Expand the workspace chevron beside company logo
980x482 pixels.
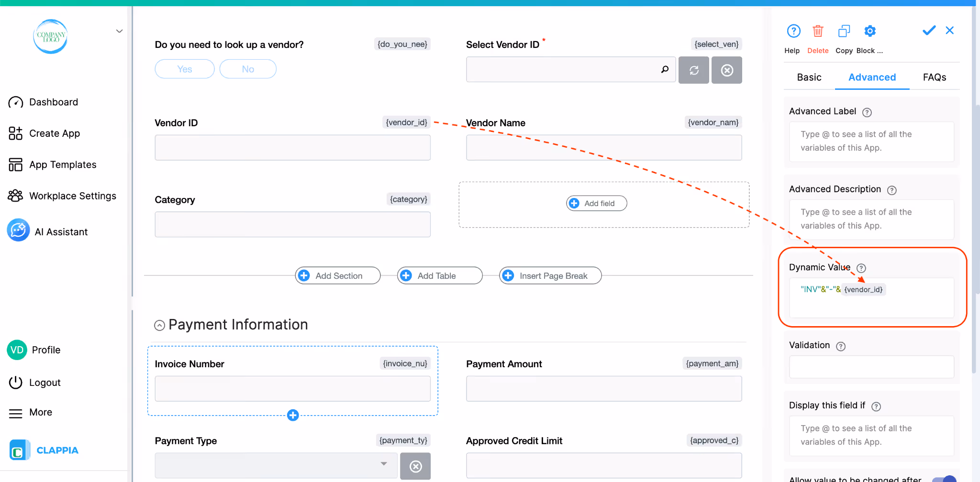(x=119, y=32)
